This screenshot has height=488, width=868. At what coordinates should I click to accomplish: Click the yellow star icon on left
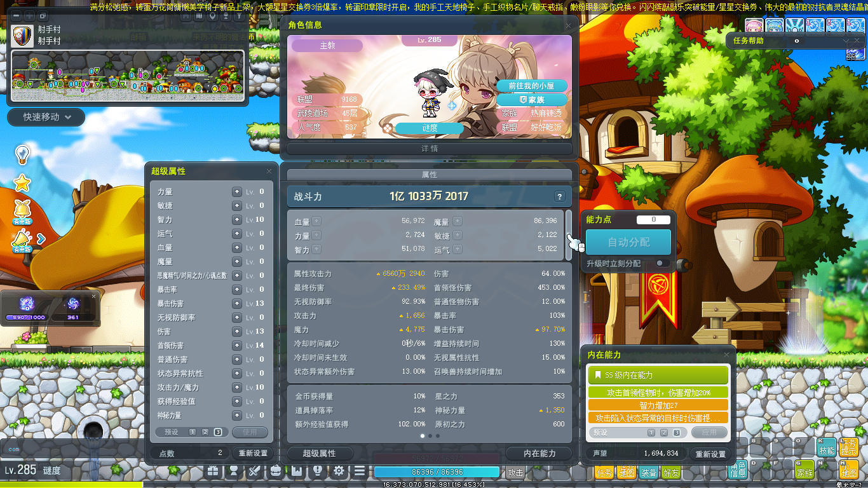click(22, 184)
